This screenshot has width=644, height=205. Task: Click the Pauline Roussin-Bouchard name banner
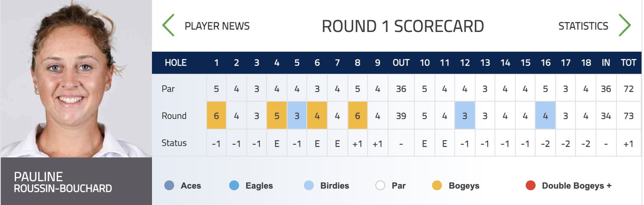(76, 181)
